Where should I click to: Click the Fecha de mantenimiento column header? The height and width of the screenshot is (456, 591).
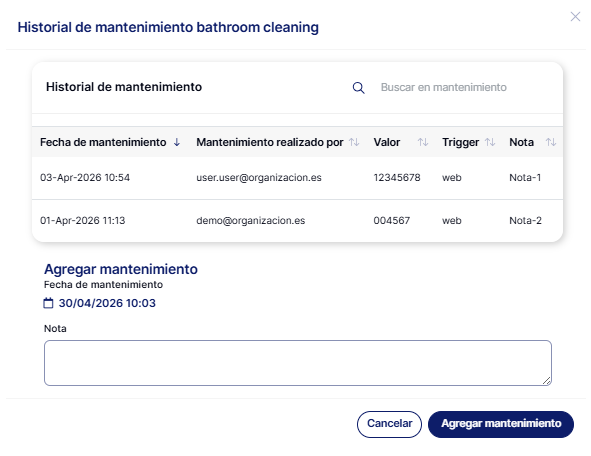point(103,142)
